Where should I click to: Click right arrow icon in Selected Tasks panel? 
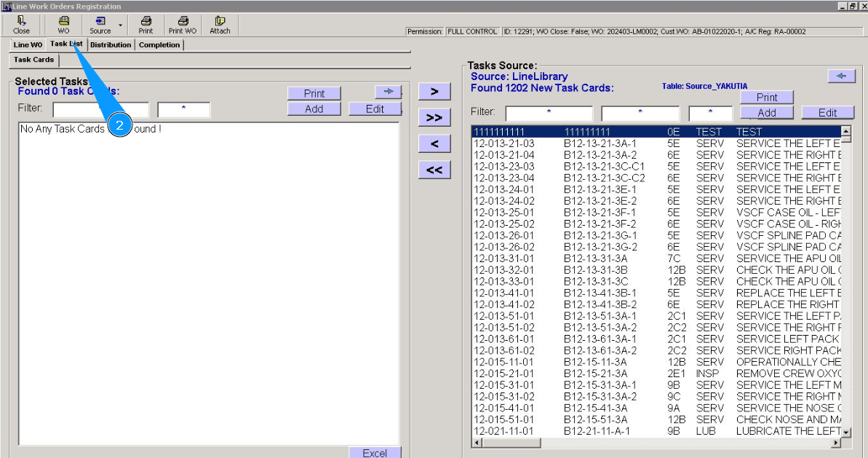pyautogui.click(x=388, y=91)
